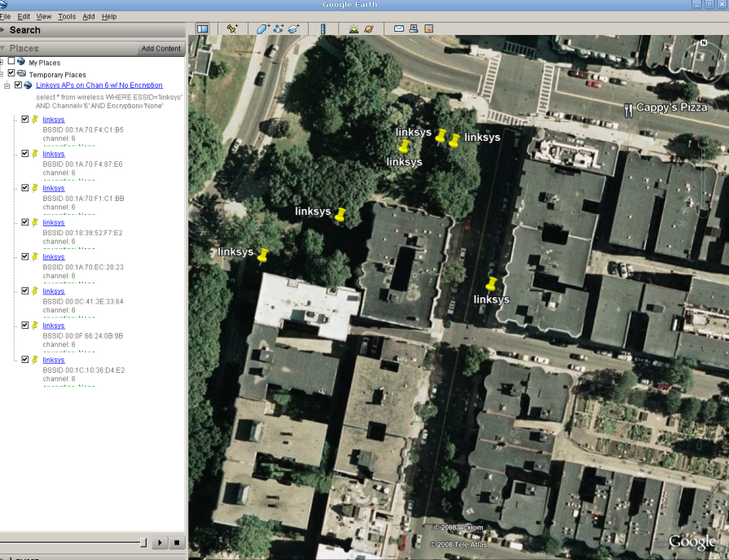Play the Places tour

click(x=160, y=542)
